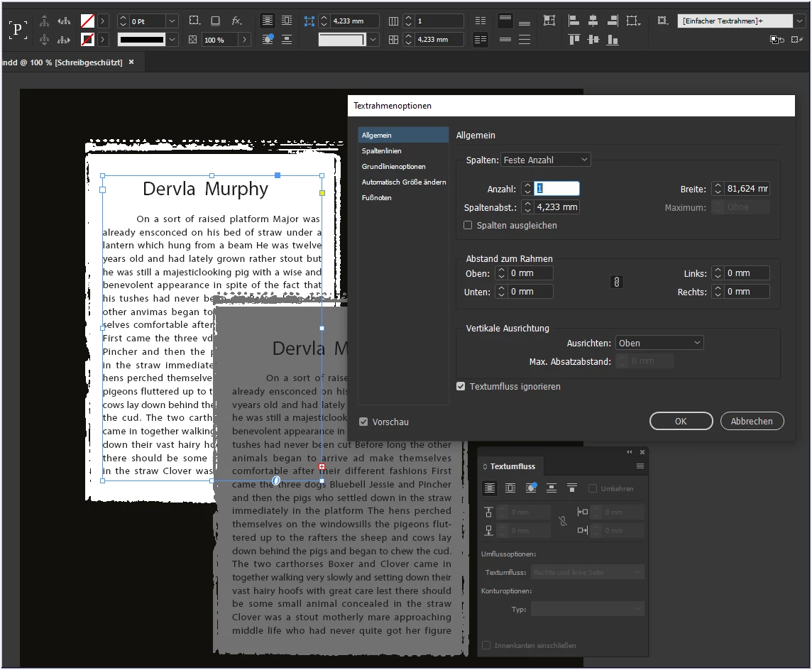
Task: Select the no text wrap icon in Textumfluss panel
Action: (x=489, y=488)
